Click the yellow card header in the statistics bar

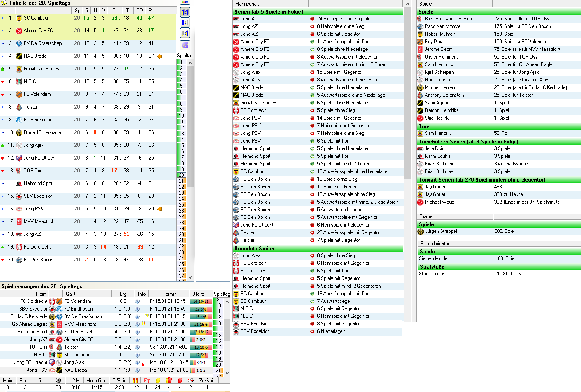click(x=158, y=381)
